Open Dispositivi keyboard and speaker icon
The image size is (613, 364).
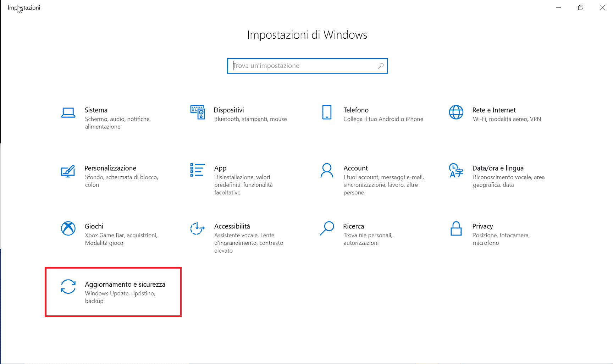click(x=198, y=112)
